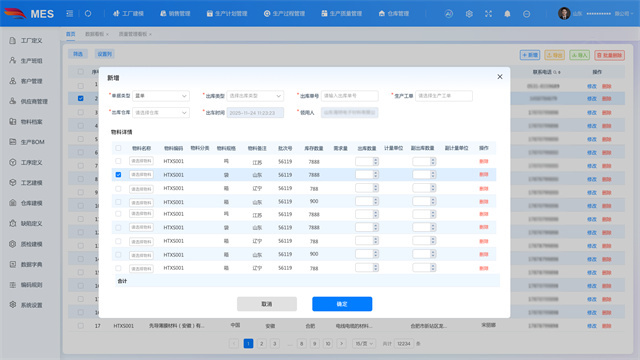The image size is (640, 360).
Task: Open the 生产工单 selector
Action: pyautogui.click(x=444, y=96)
